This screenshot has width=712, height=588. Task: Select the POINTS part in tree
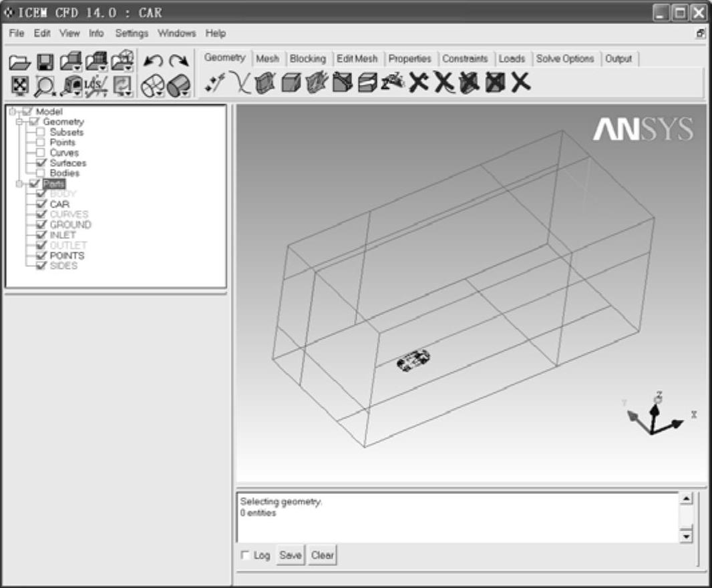tap(67, 256)
